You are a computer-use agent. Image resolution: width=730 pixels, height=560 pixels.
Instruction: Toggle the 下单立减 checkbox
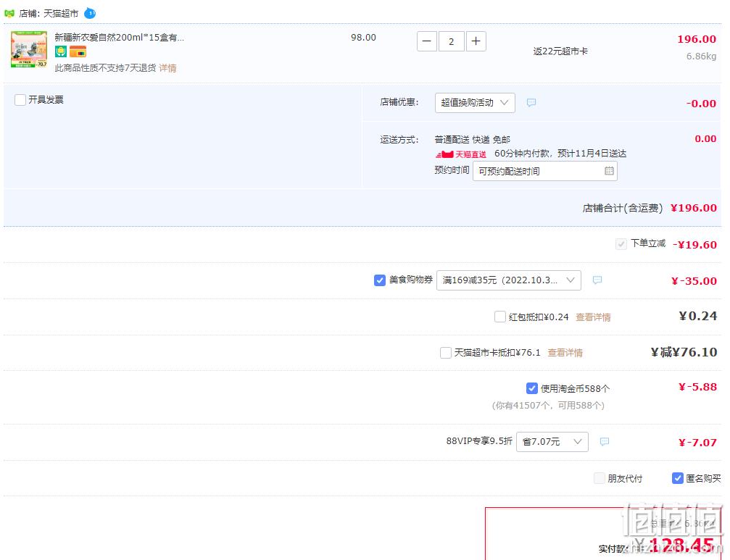click(x=621, y=243)
